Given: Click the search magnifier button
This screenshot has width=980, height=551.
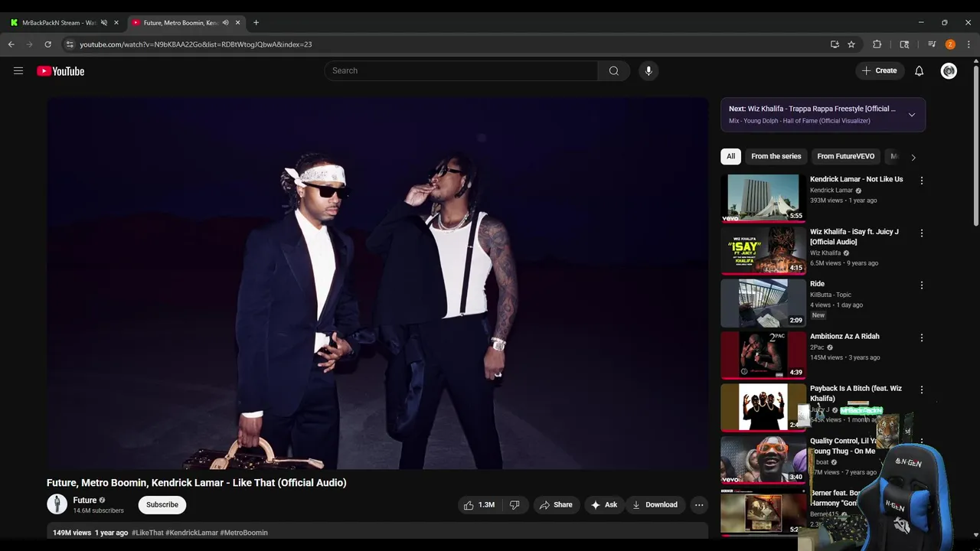Looking at the screenshot, I should point(613,70).
